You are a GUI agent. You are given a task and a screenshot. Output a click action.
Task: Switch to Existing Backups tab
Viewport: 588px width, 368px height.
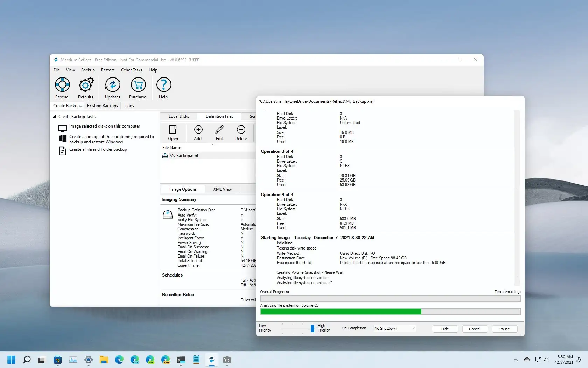[x=103, y=106]
